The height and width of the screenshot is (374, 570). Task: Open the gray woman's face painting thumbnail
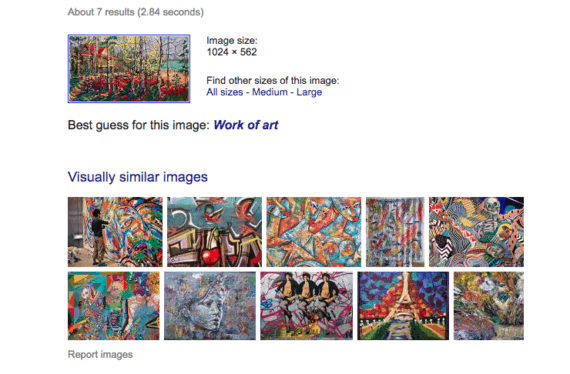pos(210,306)
